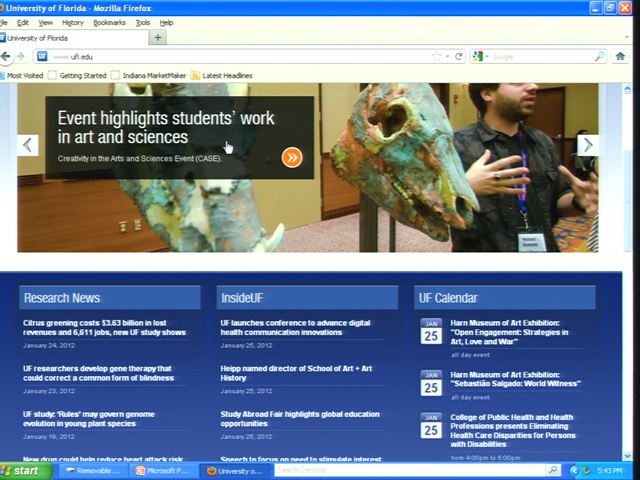Image resolution: width=640 pixels, height=480 pixels.
Task: Open the Most Visited bookmarks
Action: coord(22,76)
